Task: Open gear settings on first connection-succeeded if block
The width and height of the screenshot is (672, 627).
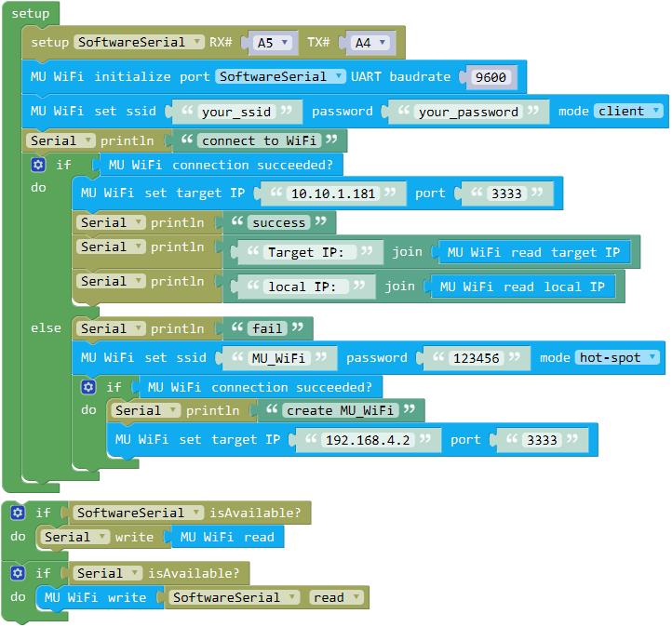Action: pos(38,165)
